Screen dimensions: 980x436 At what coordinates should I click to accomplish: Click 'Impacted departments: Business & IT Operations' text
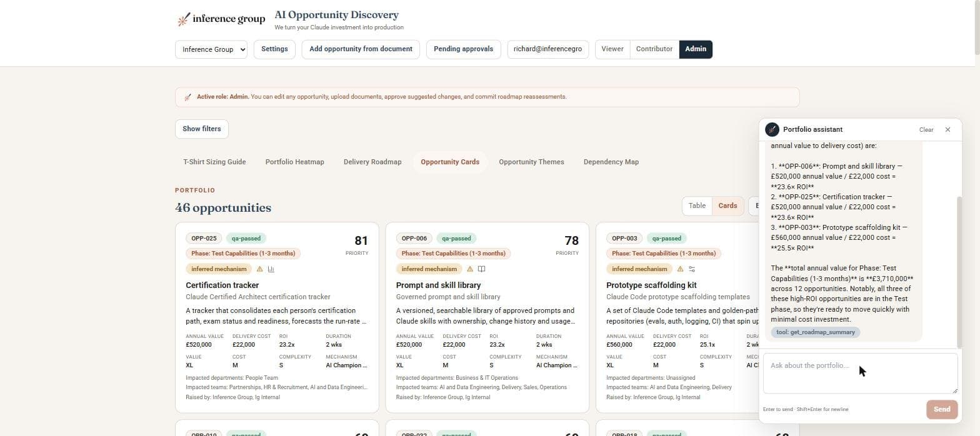457,378
